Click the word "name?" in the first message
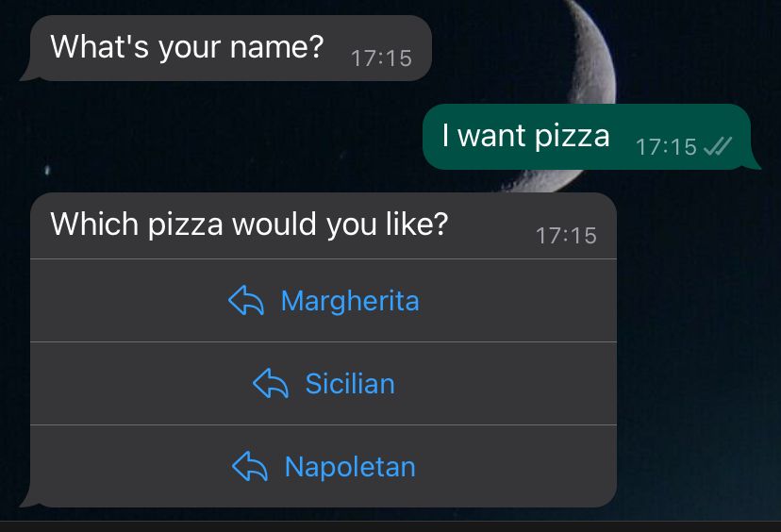Image resolution: width=781 pixels, height=532 pixels. click(277, 47)
